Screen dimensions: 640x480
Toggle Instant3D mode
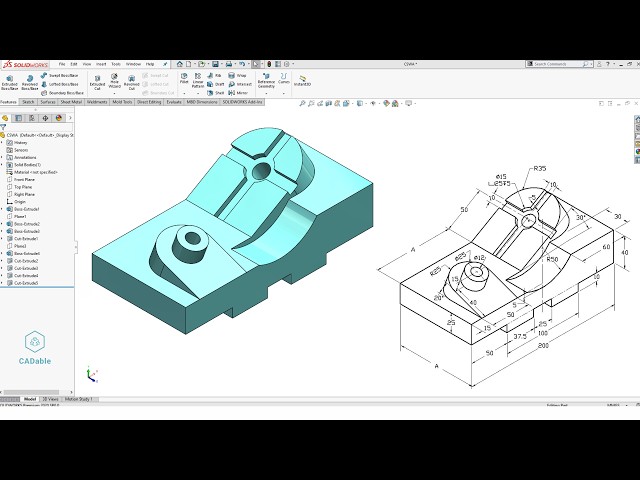(x=302, y=80)
